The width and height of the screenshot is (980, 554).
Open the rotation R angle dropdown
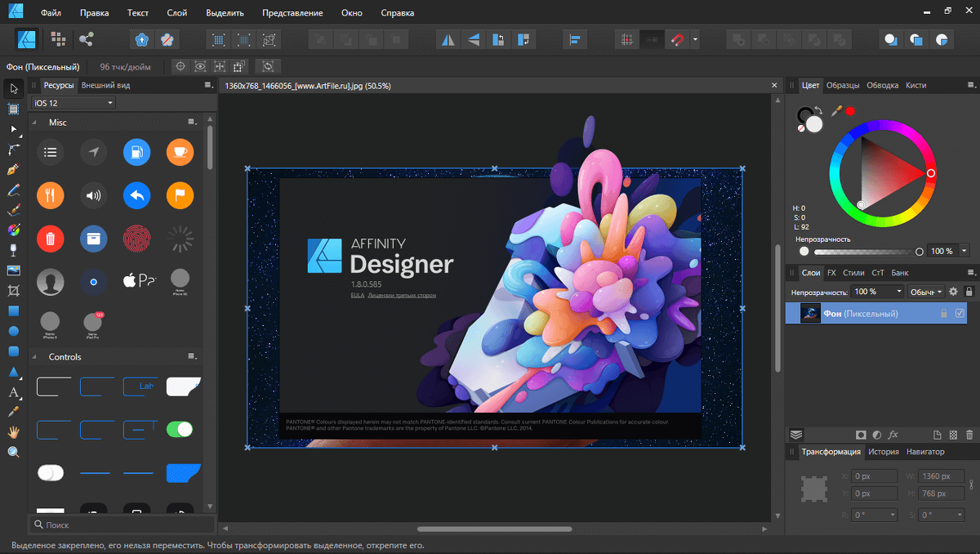pos(891,515)
